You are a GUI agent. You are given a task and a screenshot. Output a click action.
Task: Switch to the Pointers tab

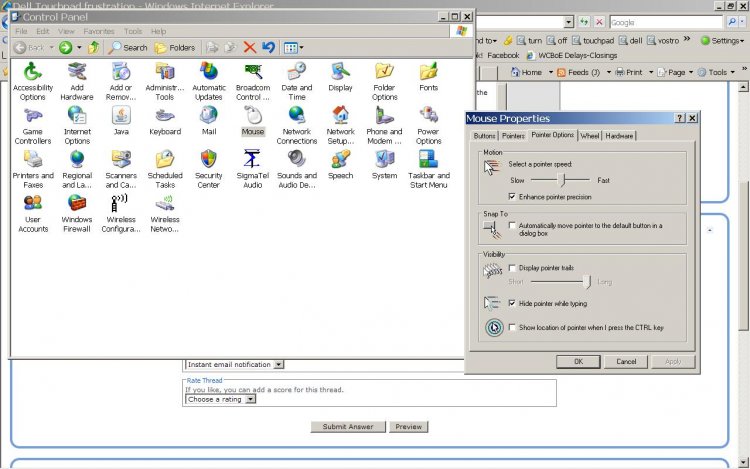[x=513, y=136]
